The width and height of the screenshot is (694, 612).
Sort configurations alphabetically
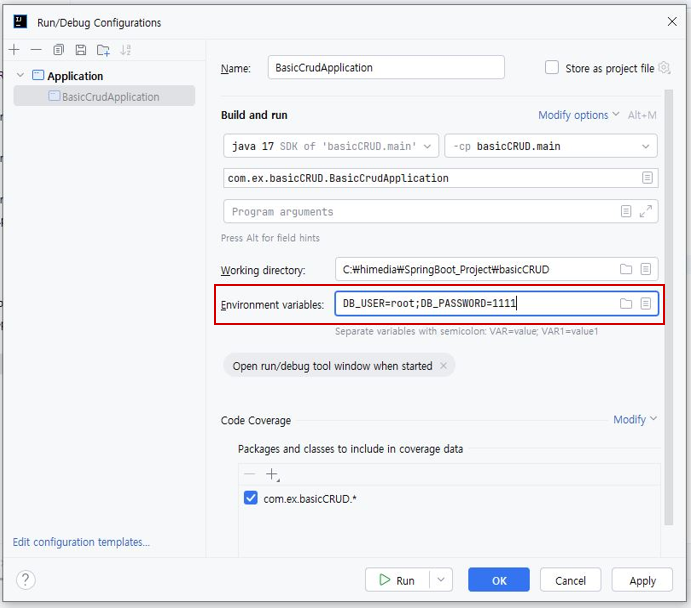pyautogui.click(x=126, y=50)
